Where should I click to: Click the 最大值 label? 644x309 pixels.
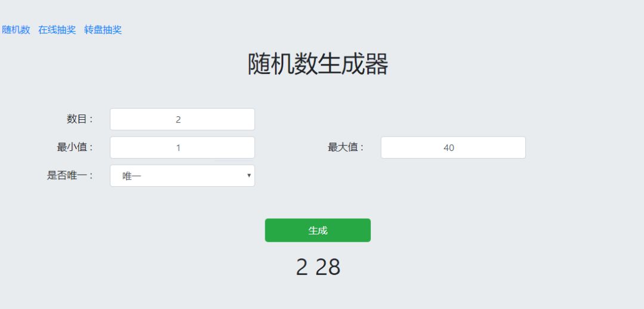pyautogui.click(x=346, y=147)
